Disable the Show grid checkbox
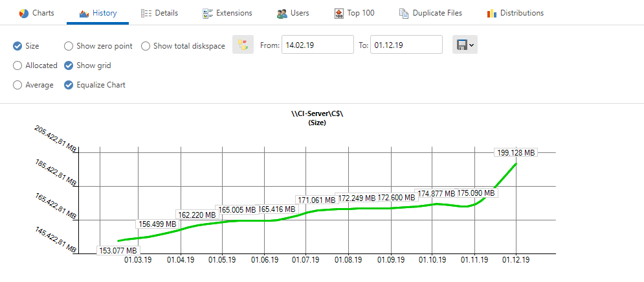 (69, 65)
